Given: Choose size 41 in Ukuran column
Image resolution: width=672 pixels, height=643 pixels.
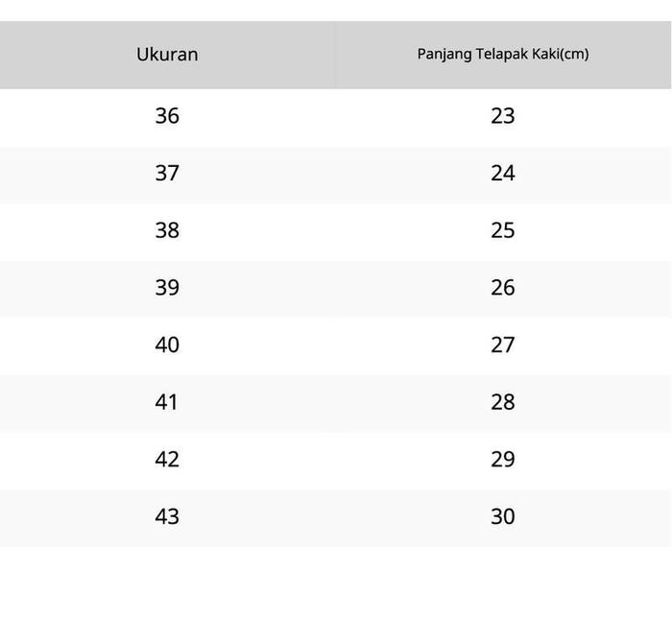Looking at the screenshot, I should 167,402.
